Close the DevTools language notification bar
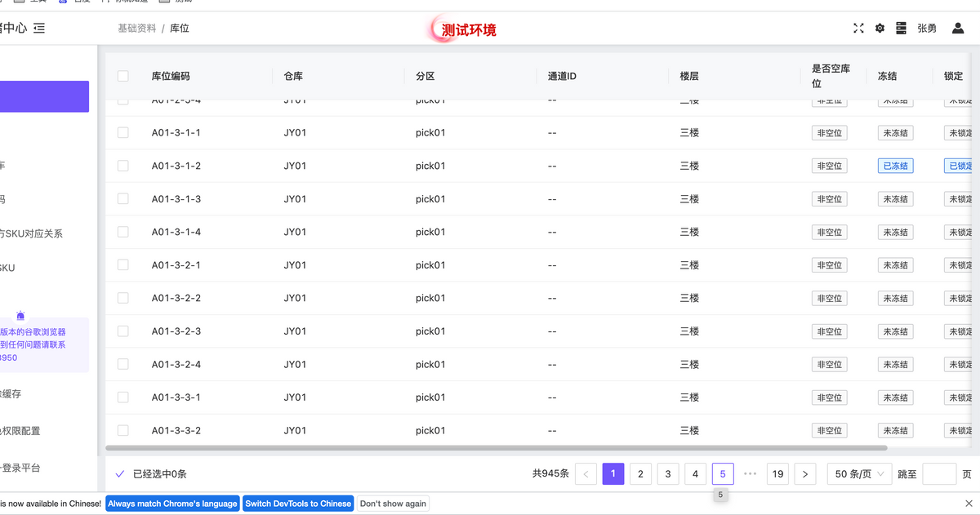Image resolution: width=980 pixels, height=515 pixels. tap(969, 504)
